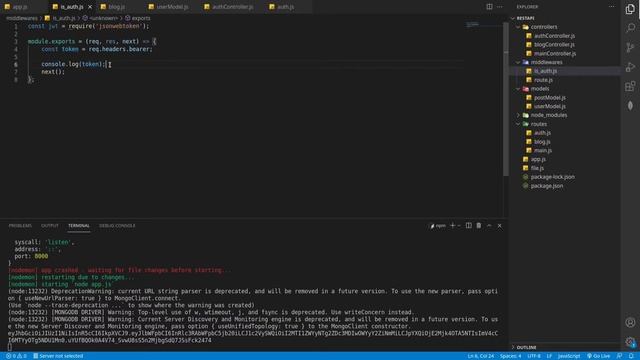Click the editor vertical scrollbar

[x=506, y=98]
